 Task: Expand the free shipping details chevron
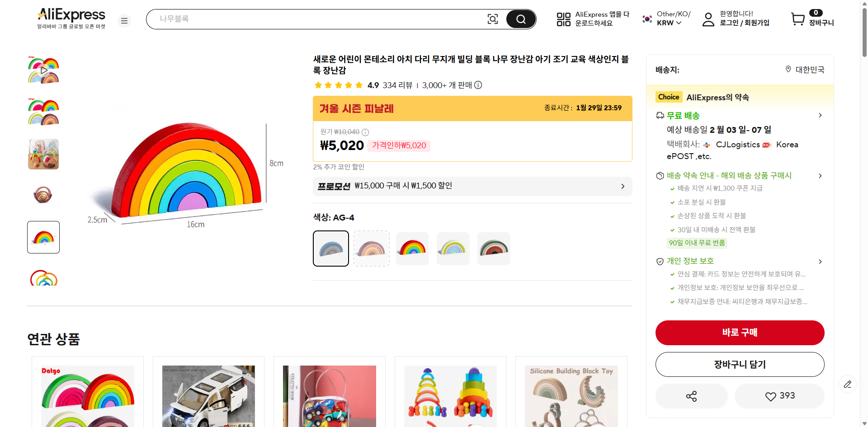pos(820,116)
